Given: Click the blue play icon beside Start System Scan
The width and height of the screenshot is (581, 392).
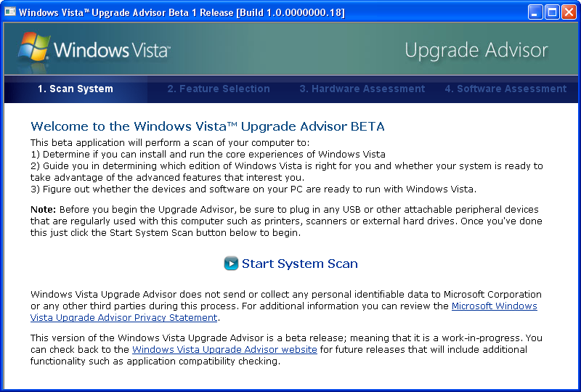Looking at the screenshot, I should click(231, 264).
